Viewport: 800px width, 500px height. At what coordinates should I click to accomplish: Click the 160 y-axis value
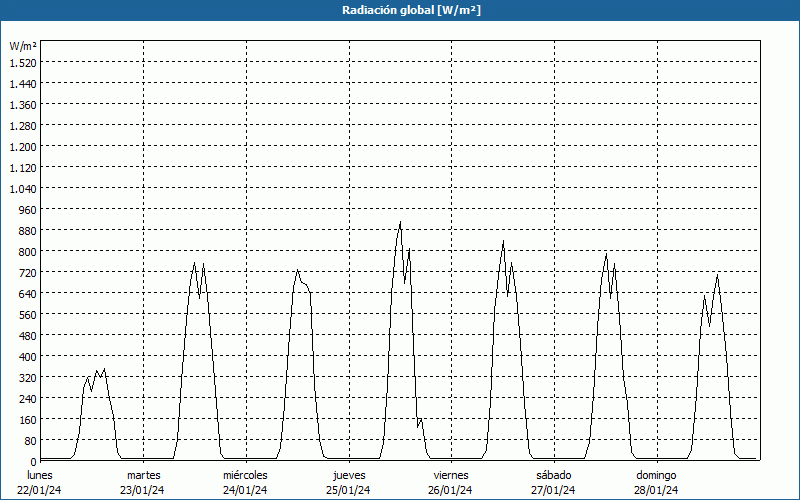28,419
